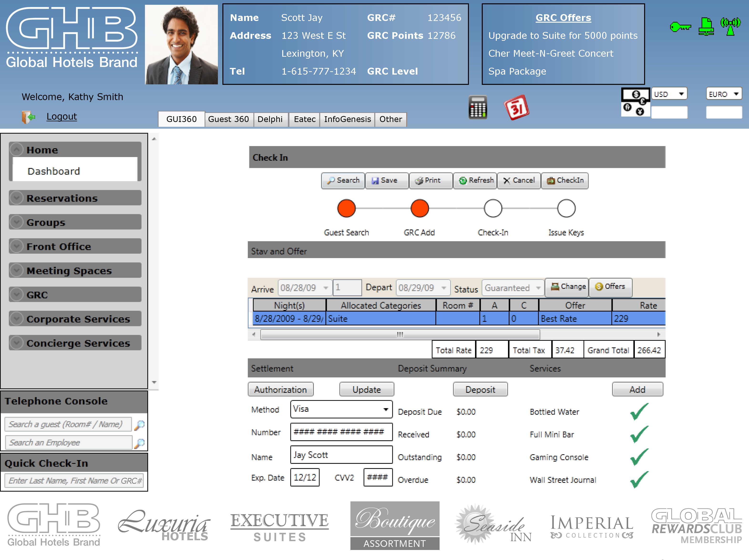Click the stay table horizontal scrollbar
The height and width of the screenshot is (560, 749).
400,335
